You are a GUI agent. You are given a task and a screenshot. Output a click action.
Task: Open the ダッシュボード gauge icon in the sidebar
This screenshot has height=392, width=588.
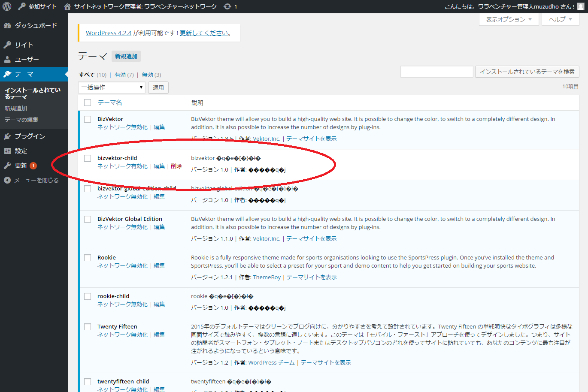[x=7, y=26]
